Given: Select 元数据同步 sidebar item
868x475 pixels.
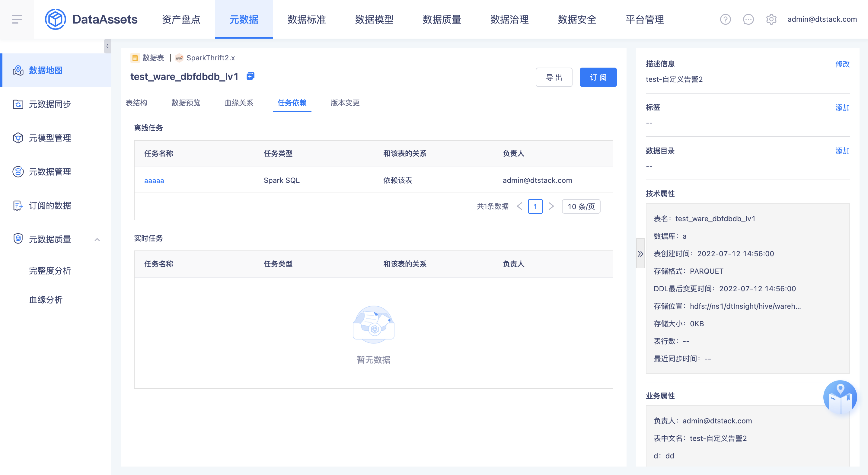Looking at the screenshot, I should pos(55,104).
